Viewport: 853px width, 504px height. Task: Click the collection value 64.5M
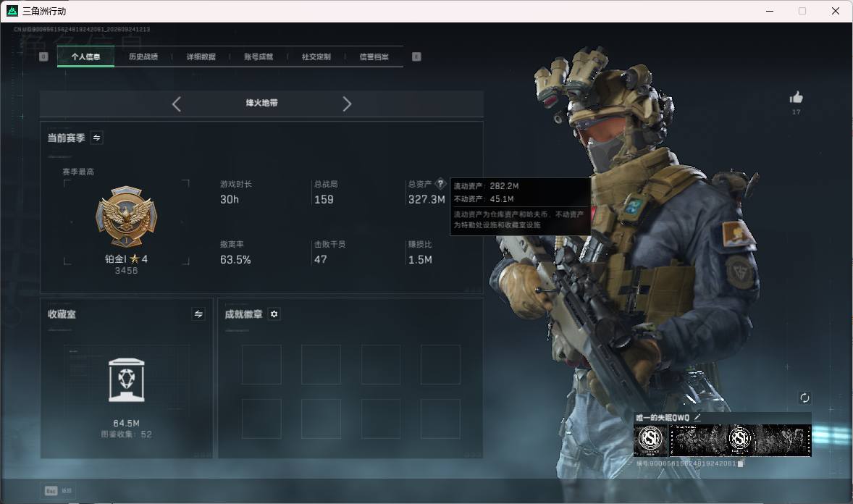pyautogui.click(x=126, y=423)
